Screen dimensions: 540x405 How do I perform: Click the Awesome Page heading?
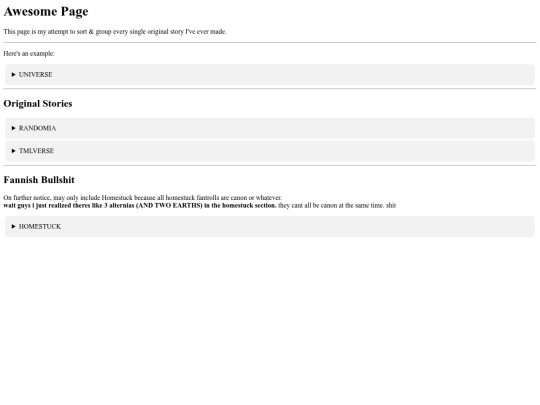pos(46,11)
